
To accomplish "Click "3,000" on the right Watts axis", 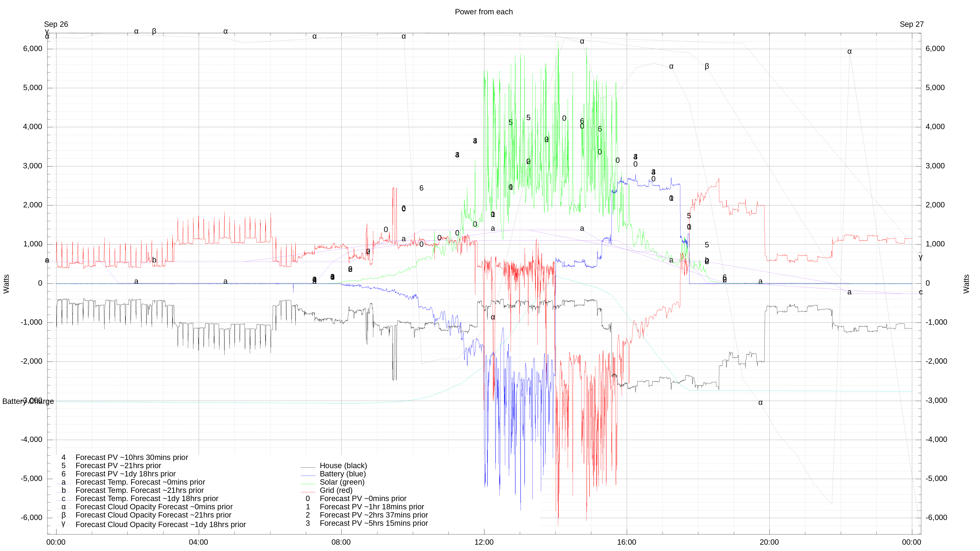I will click(x=935, y=166).
